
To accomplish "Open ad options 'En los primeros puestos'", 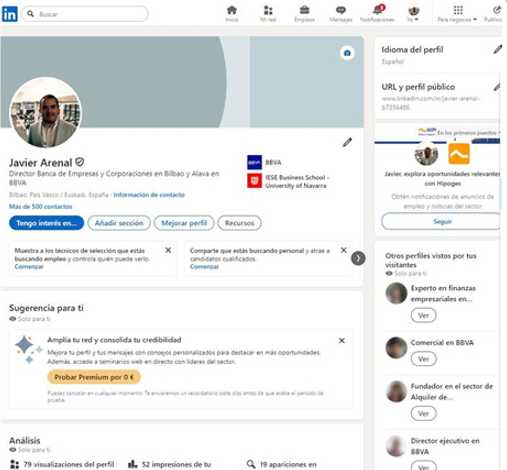I will click(468, 133).
